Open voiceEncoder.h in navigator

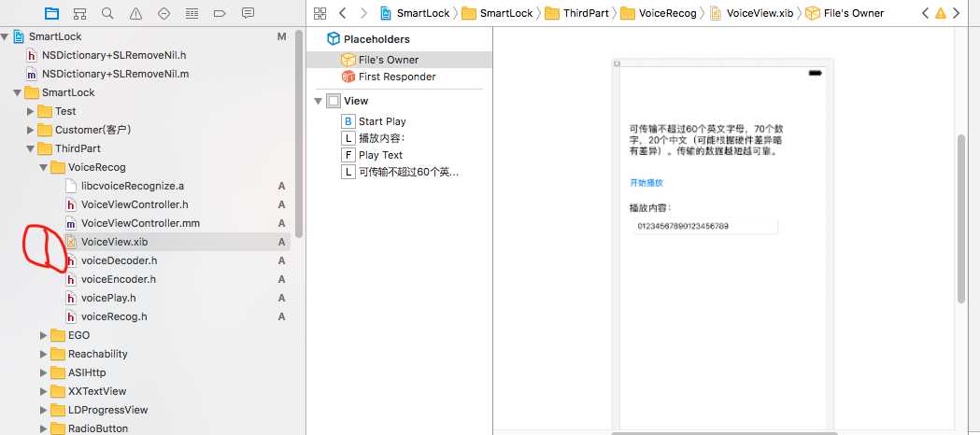pos(118,280)
